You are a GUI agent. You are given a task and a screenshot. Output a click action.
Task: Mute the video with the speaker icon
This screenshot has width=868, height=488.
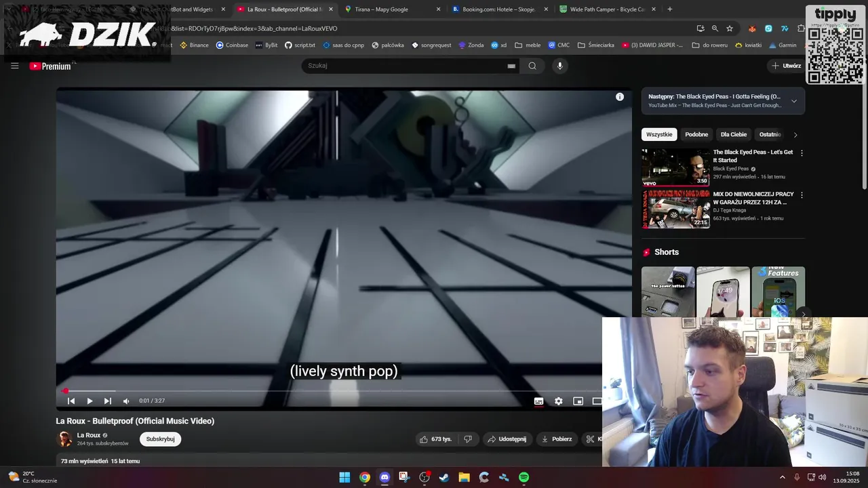tap(126, 401)
